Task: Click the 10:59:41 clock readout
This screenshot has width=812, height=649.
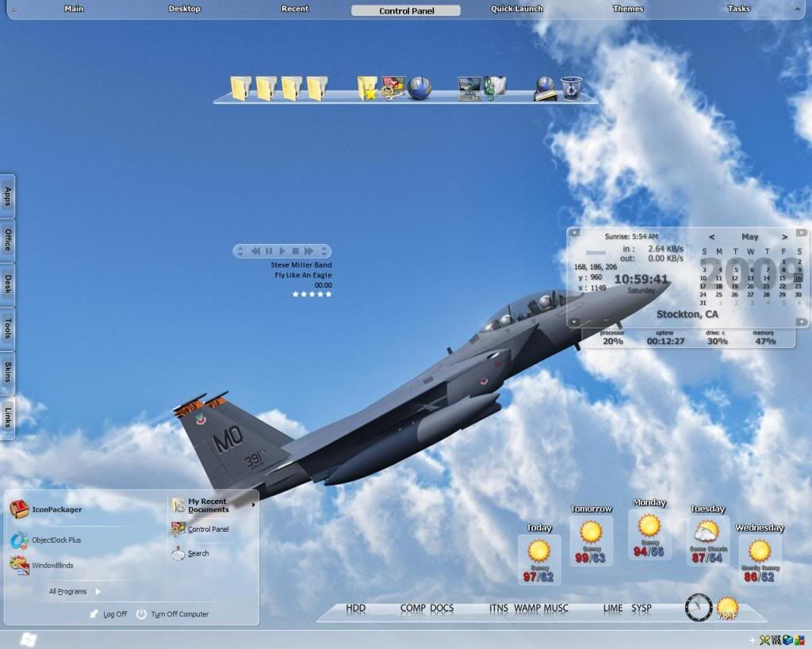Action: (x=641, y=280)
